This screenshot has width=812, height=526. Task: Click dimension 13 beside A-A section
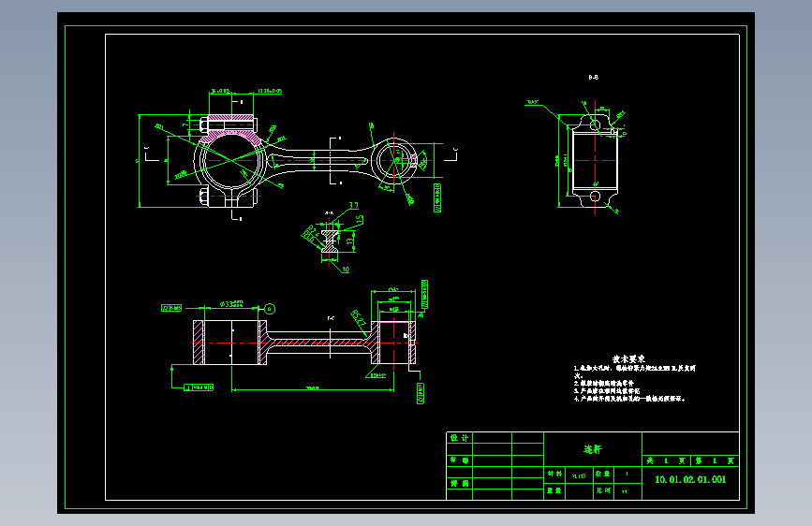click(x=350, y=240)
